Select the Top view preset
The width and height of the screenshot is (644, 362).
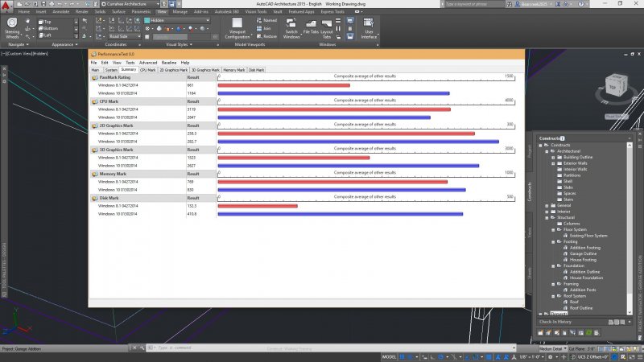45,22
